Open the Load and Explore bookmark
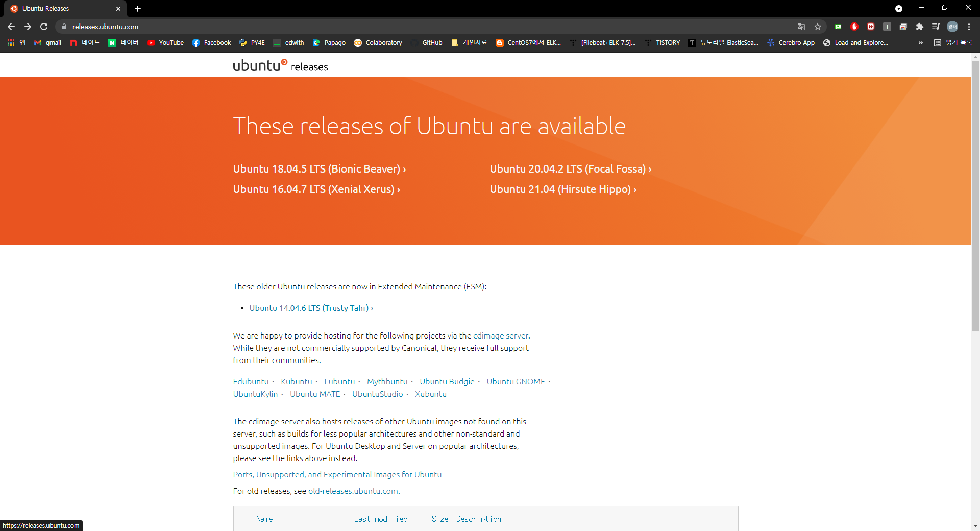The image size is (980, 531). [855, 43]
